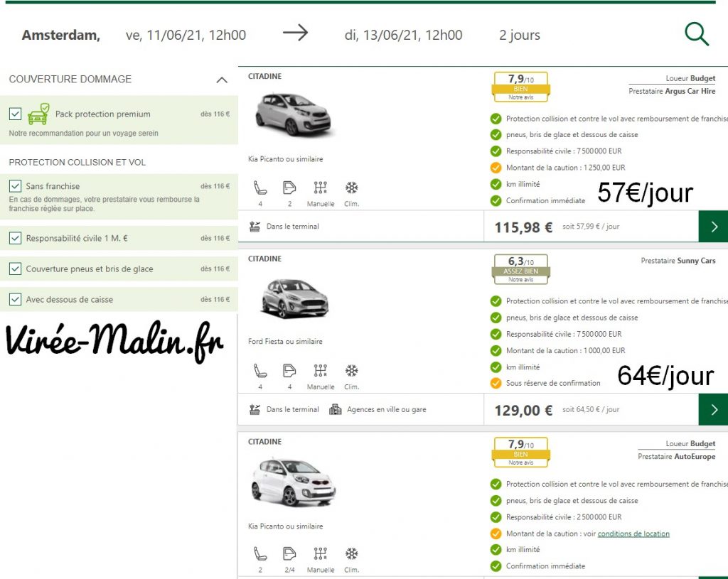This screenshot has width=728, height=579.
Task: Click the search magnifier icon
Action: 696,33
